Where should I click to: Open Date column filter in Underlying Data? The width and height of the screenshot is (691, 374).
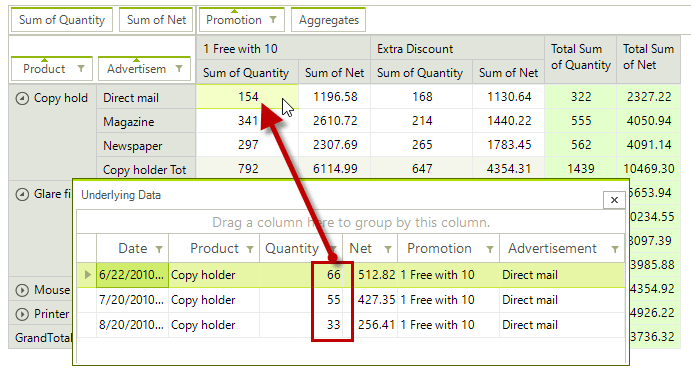[x=159, y=249]
